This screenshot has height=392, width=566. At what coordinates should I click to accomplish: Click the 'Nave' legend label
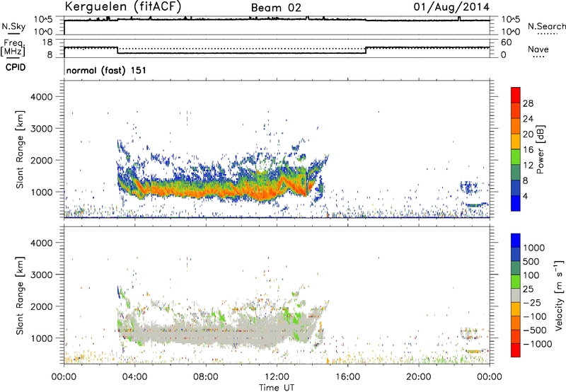[x=538, y=50]
